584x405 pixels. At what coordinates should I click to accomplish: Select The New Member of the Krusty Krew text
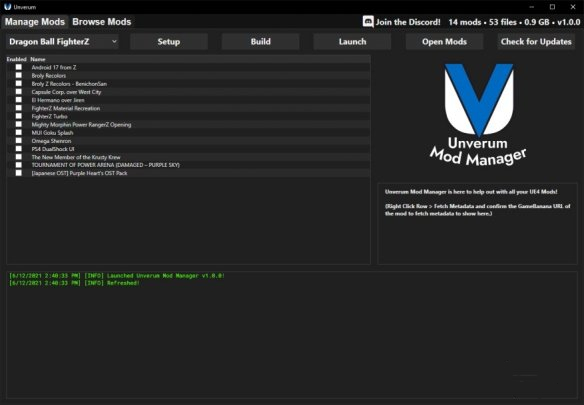(x=76, y=157)
